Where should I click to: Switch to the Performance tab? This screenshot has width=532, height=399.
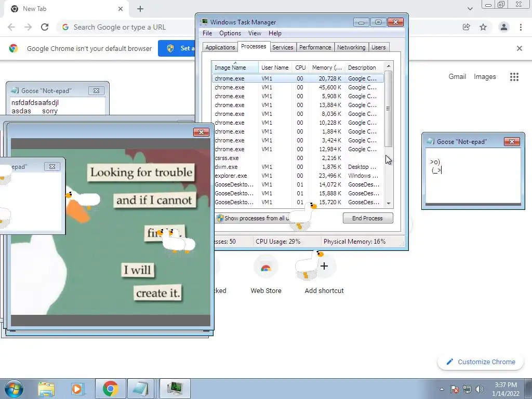click(315, 47)
